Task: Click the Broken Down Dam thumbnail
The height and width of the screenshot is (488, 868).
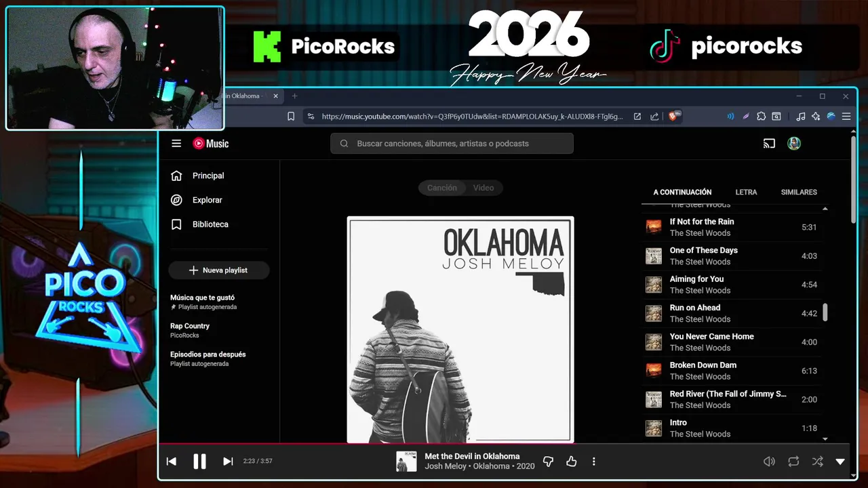Action: click(654, 371)
